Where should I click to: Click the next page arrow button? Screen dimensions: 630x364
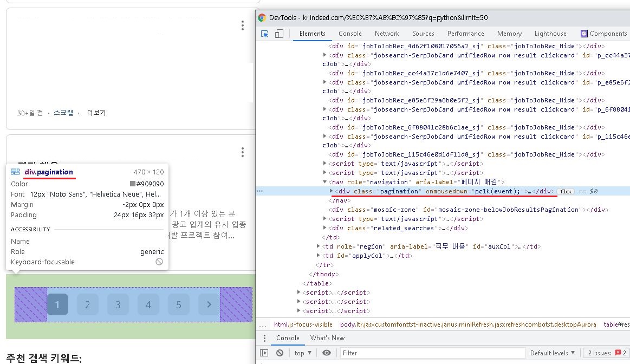pyautogui.click(x=209, y=304)
